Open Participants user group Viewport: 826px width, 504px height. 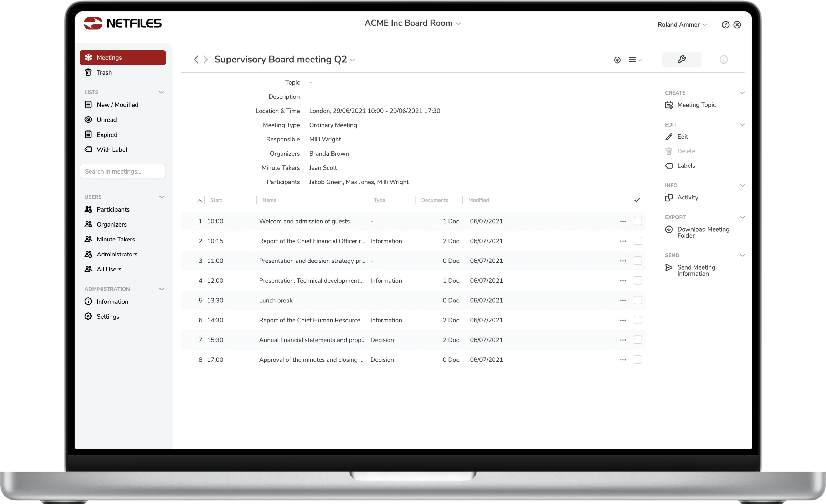pos(107,209)
